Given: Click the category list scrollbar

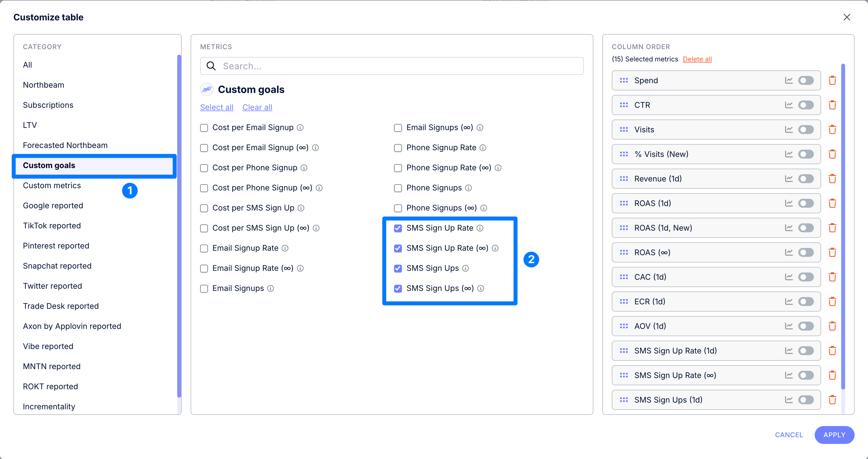Looking at the screenshot, I should [179, 226].
